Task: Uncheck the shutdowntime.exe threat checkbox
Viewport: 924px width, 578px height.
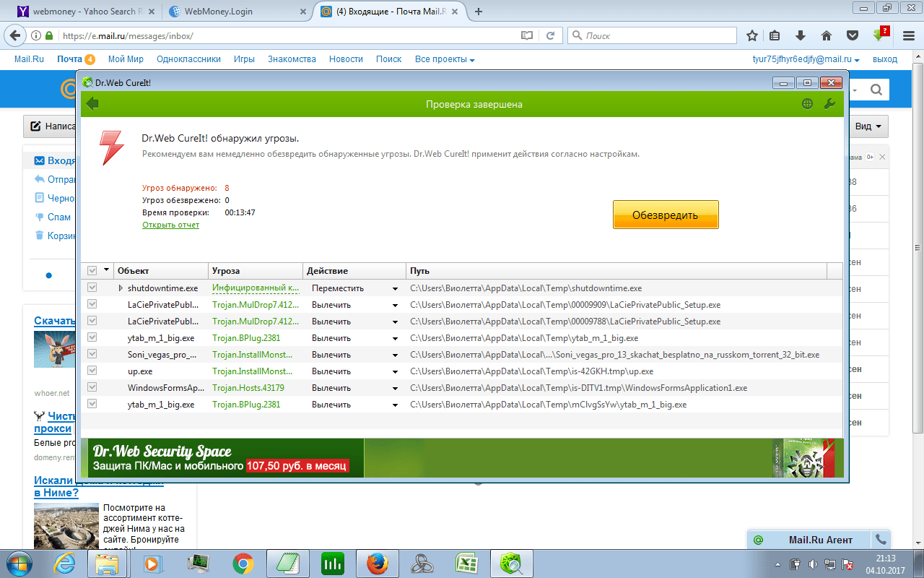Action: [x=92, y=288]
